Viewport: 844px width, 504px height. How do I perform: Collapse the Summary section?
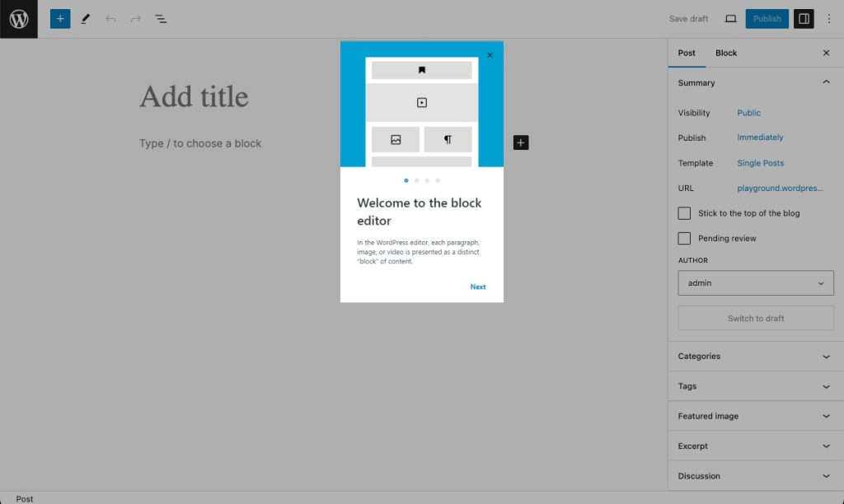pos(756,83)
